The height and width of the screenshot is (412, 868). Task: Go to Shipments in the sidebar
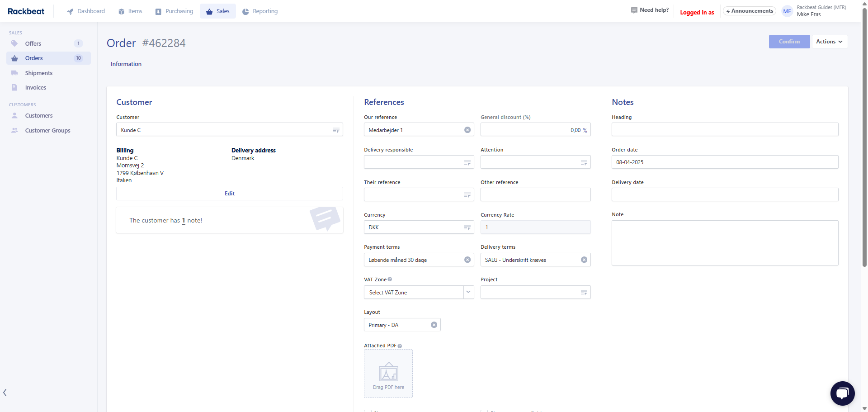39,73
